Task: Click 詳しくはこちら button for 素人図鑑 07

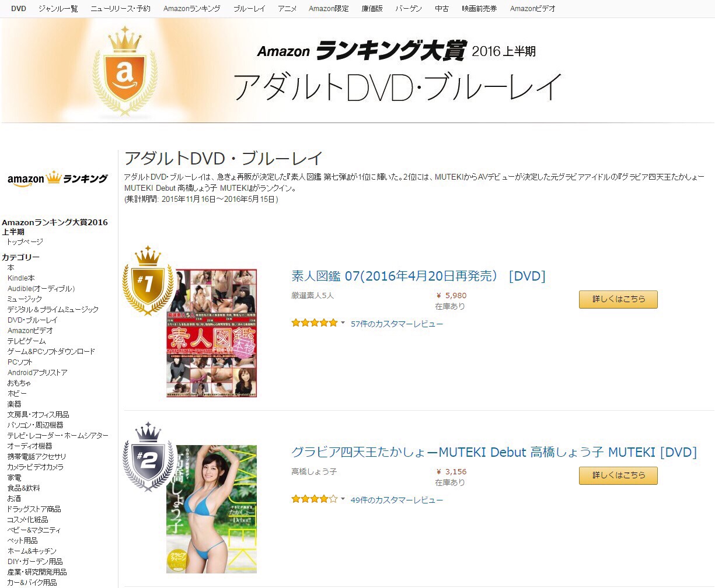Action: [x=618, y=299]
